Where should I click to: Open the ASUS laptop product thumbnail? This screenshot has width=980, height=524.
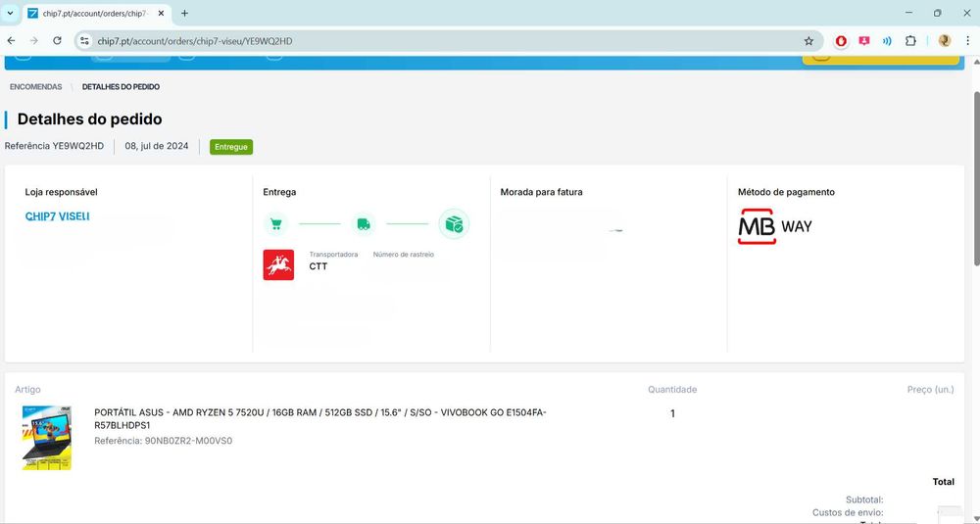[47, 437]
